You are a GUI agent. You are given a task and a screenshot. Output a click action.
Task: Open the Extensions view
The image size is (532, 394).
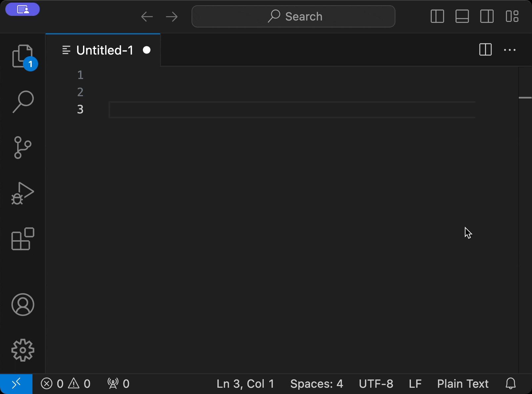[x=22, y=239]
